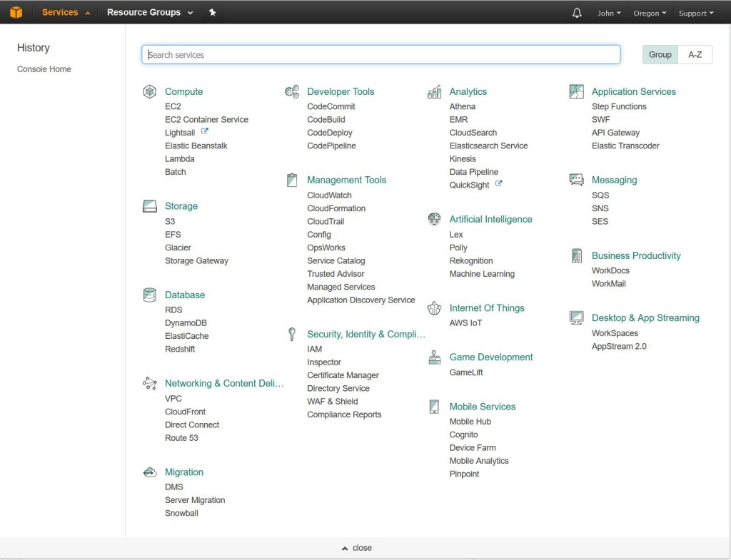Open the Certificate Manager service
Image resolution: width=731 pixels, height=560 pixels.
pyautogui.click(x=343, y=375)
